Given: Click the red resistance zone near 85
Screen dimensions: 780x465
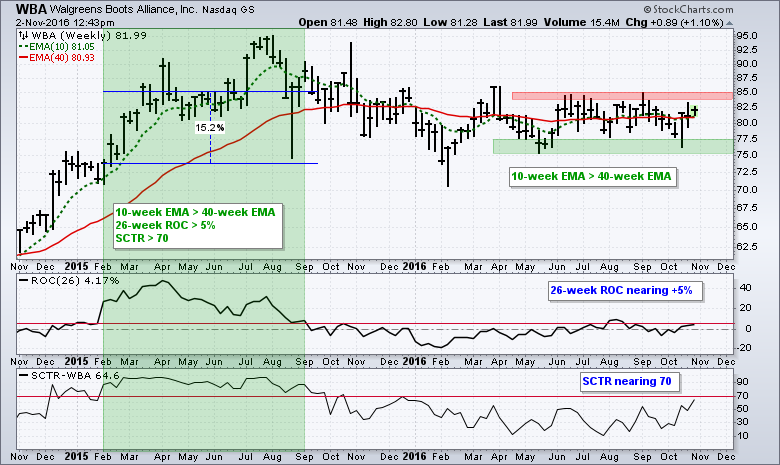Looking at the screenshot, I should (622, 95).
